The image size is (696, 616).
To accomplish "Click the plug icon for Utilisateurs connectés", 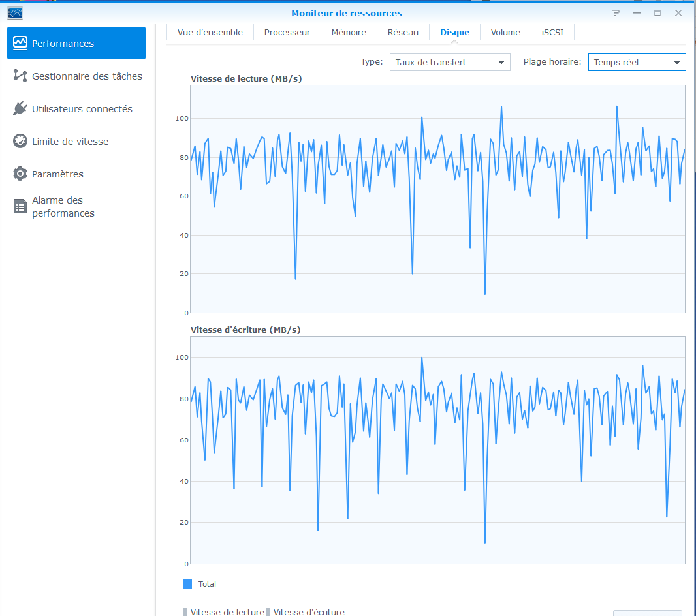I will pos(20,109).
